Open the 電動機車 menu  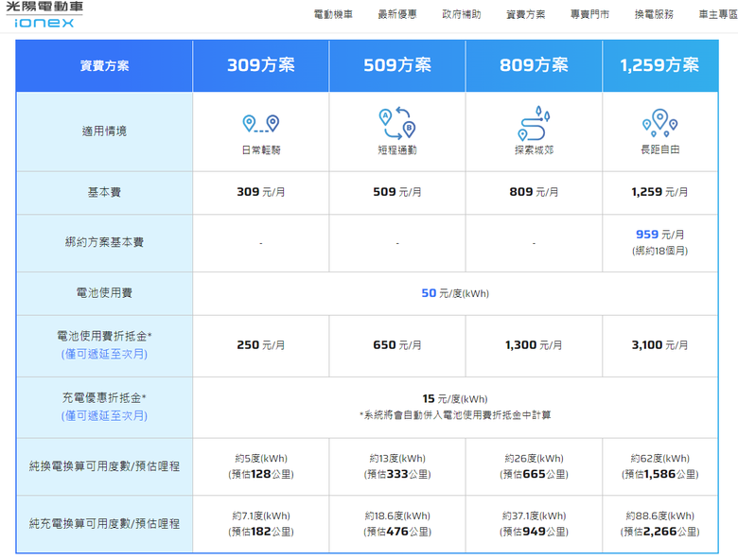[333, 14]
